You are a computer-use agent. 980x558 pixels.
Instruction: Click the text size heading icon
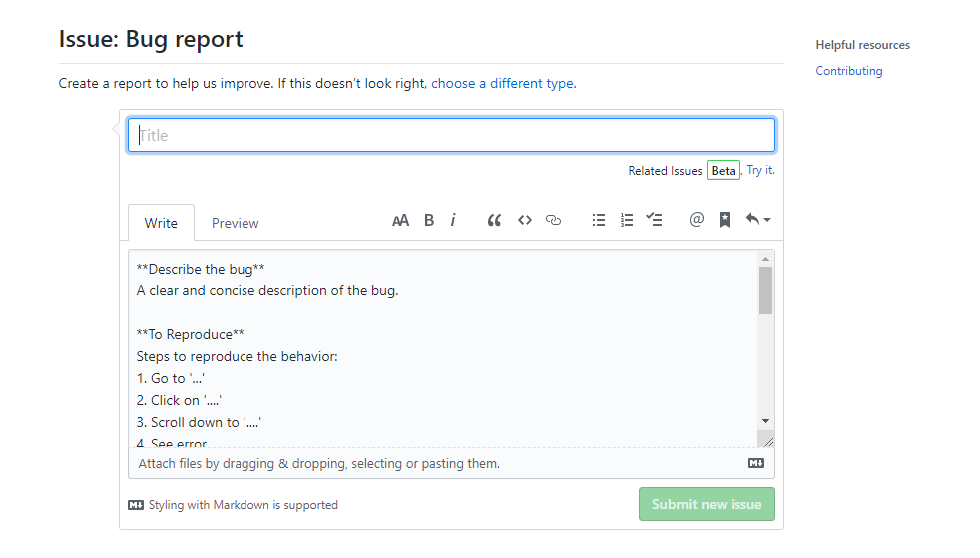click(x=400, y=220)
